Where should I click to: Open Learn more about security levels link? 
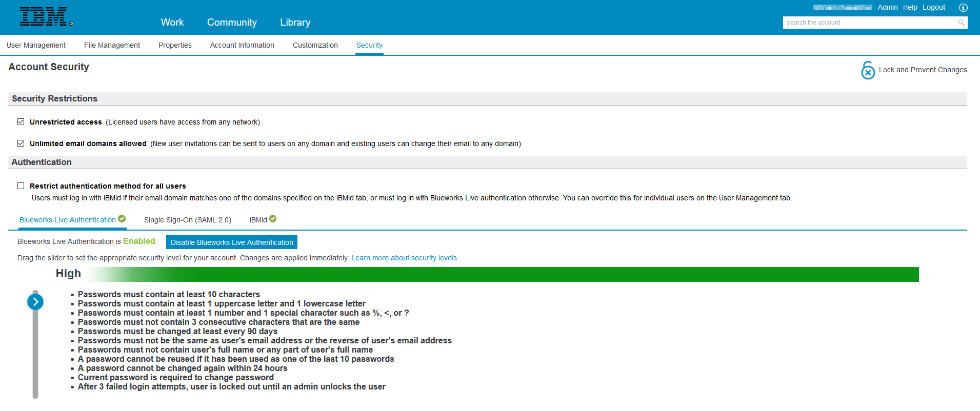click(x=408, y=258)
